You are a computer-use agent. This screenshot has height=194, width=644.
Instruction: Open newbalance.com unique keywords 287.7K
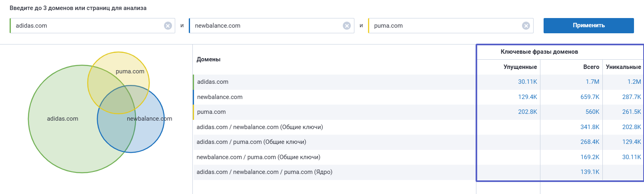coord(632,97)
